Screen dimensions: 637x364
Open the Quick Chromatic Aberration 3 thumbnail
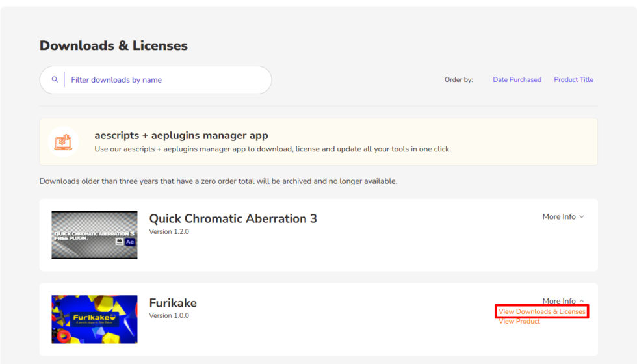point(94,235)
